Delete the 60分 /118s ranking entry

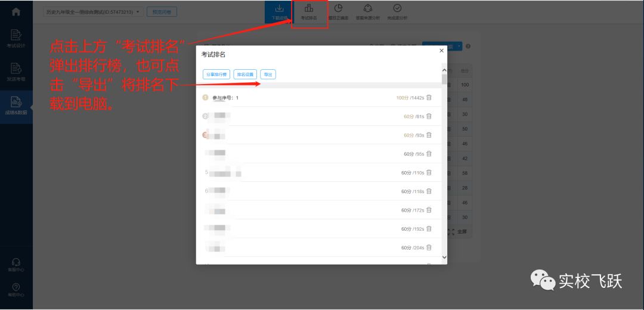pyautogui.click(x=429, y=191)
